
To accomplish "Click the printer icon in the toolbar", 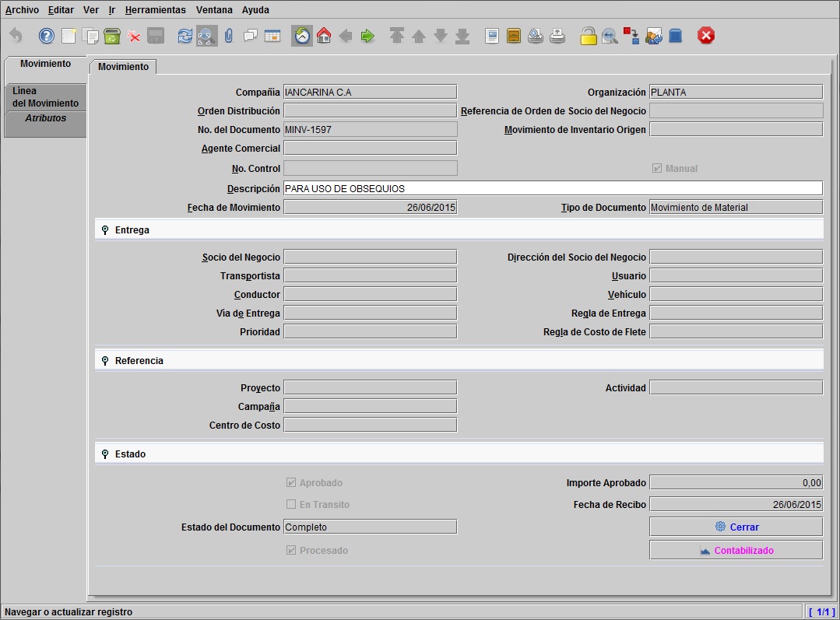I will (x=557, y=36).
